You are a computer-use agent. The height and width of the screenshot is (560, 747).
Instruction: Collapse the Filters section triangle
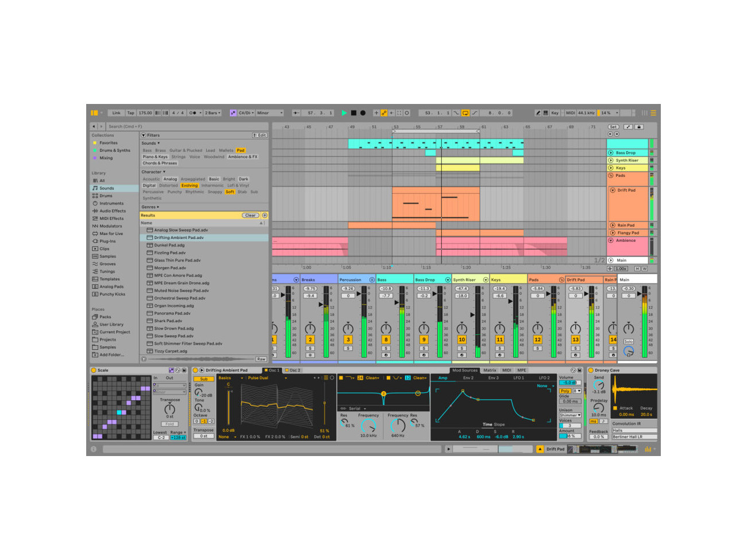pos(144,136)
